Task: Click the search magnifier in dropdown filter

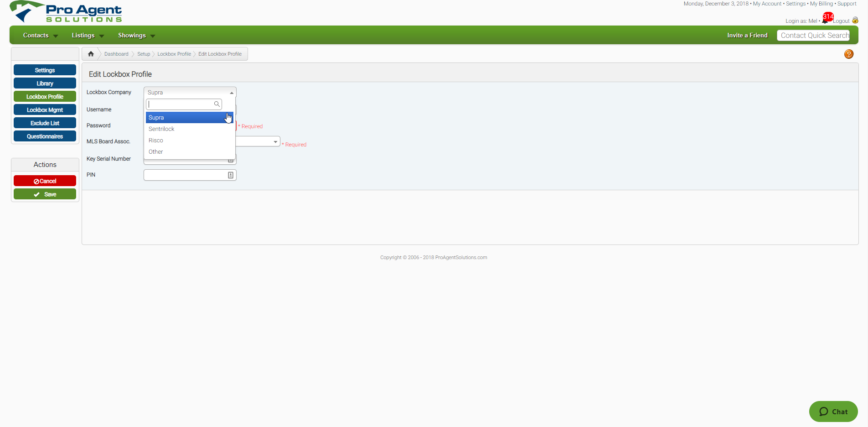Action: pyautogui.click(x=217, y=104)
